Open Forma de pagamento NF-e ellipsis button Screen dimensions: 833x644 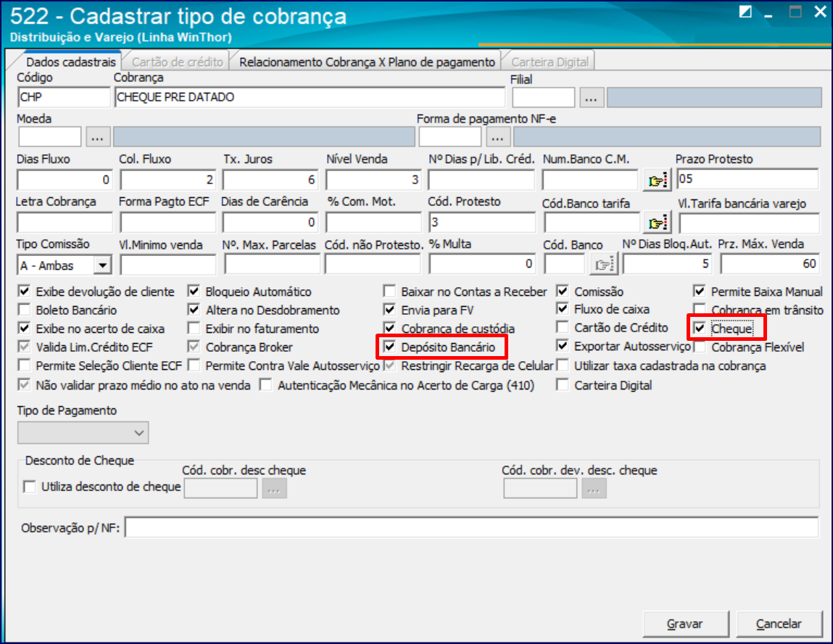[x=497, y=137]
